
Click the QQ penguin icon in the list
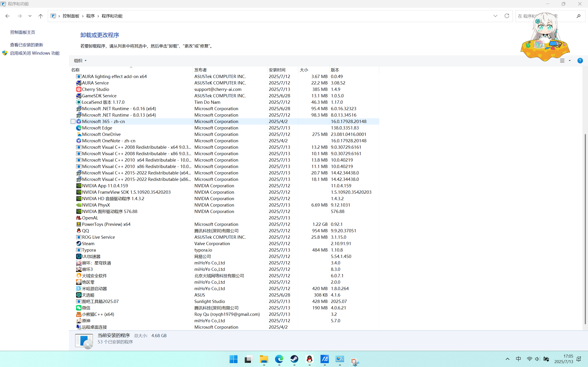[x=79, y=231]
